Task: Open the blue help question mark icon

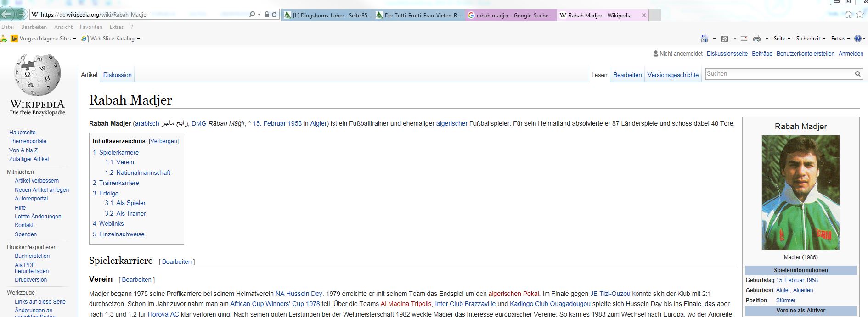Action: 857,39
